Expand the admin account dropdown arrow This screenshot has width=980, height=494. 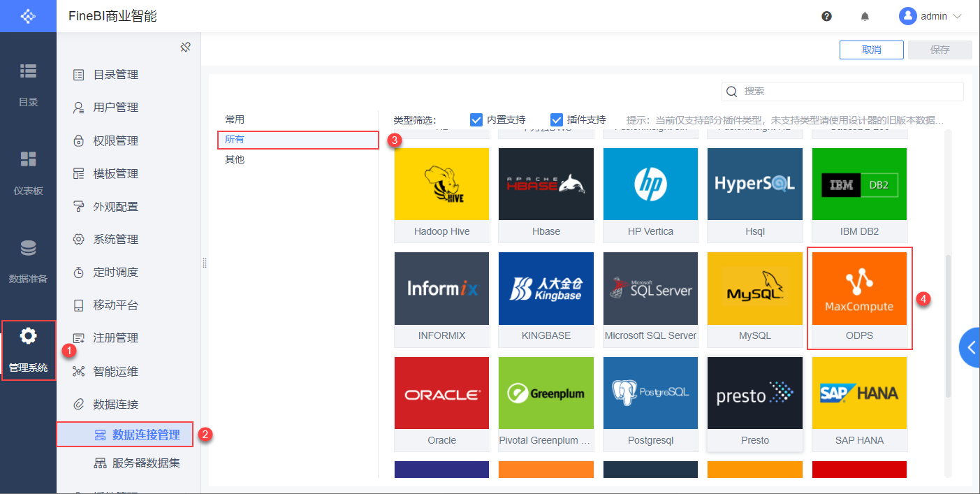click(x=957, y=16)
